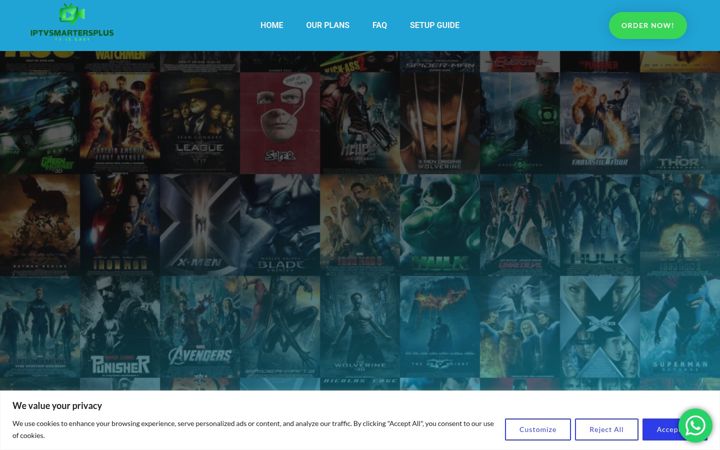Select the Wolverine claws poster

[439, 123]
